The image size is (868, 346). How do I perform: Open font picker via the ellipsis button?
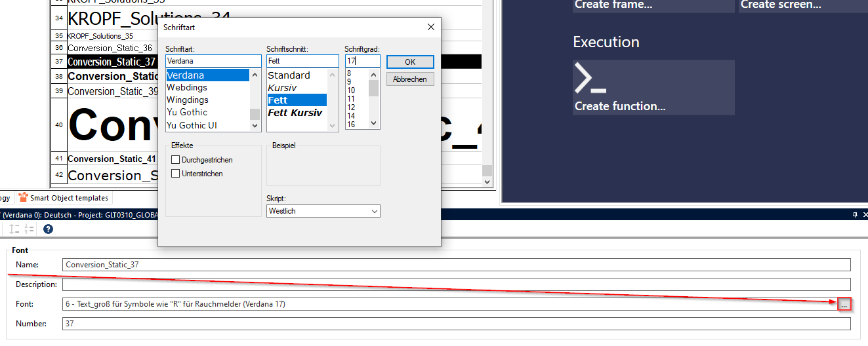click(x=844, y=304)
